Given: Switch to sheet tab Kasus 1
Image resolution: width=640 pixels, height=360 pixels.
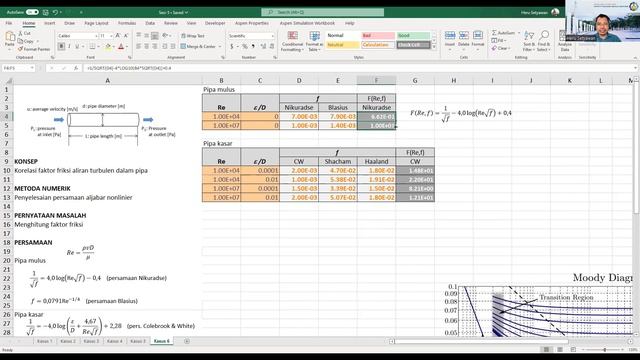Looking at the screenshot, I should pos(44,341).
